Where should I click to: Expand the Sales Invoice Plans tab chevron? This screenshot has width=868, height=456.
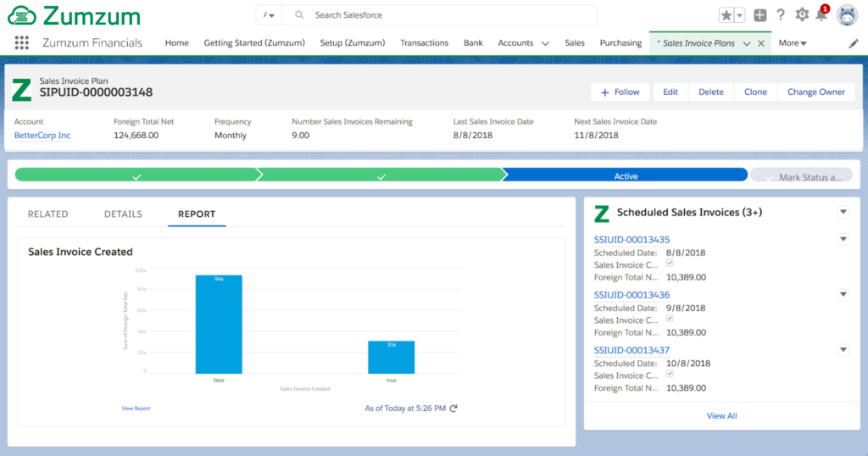pos(747,43)
